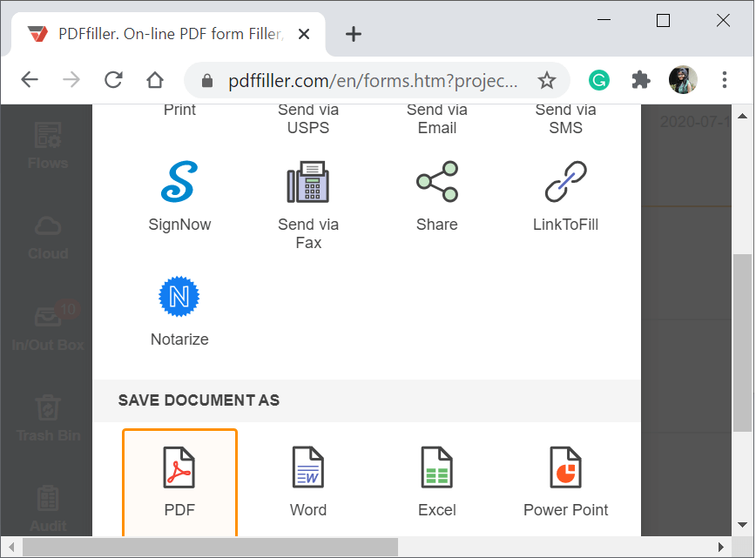Close the PDFfiller tab
The height and width of the screenshot is (558, 756).
[x=304, y=34]
